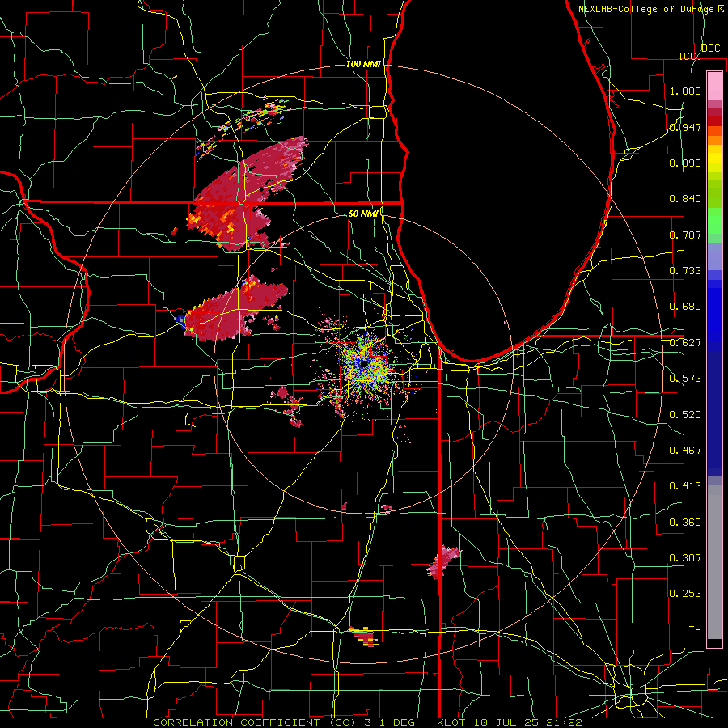
Task: Click the crimson echo southwest of 50 NMI label
Action: click(x=235, y=309)
